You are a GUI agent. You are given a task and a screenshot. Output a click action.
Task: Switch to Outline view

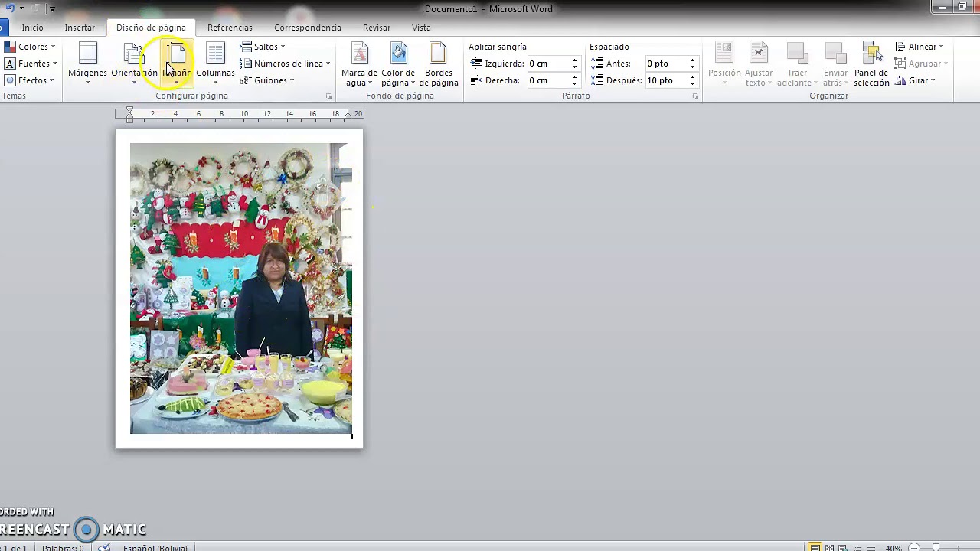click(x=856, y=547)
